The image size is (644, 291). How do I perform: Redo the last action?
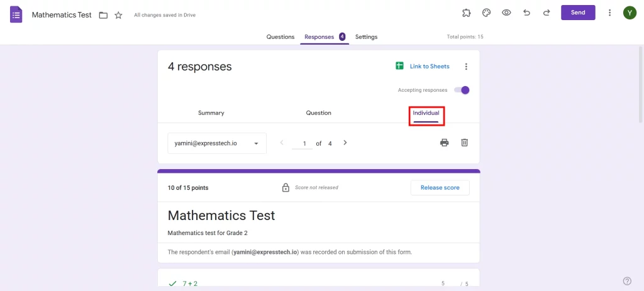click(547, 13)
